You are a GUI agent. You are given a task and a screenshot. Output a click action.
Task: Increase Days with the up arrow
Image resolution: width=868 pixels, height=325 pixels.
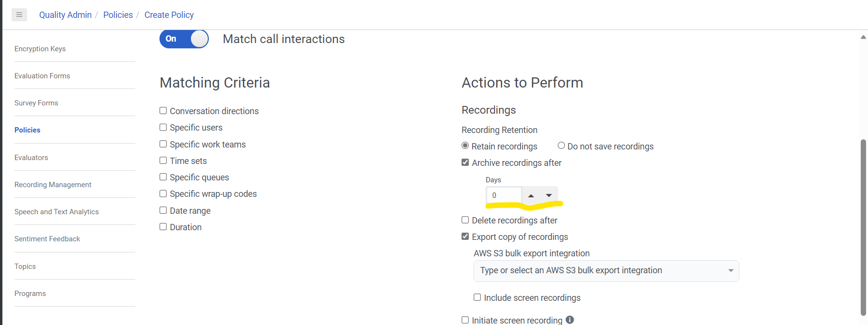(x=531, y=195)
